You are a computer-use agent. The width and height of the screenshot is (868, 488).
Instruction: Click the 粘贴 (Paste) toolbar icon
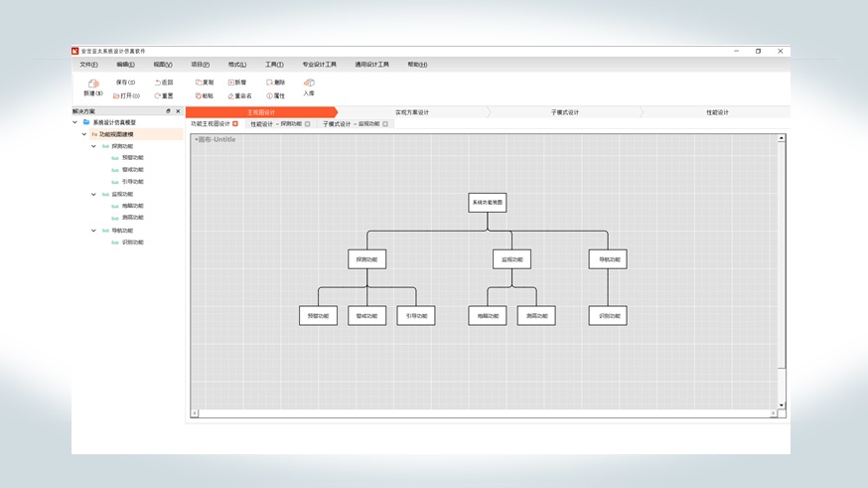click(199, 96)
